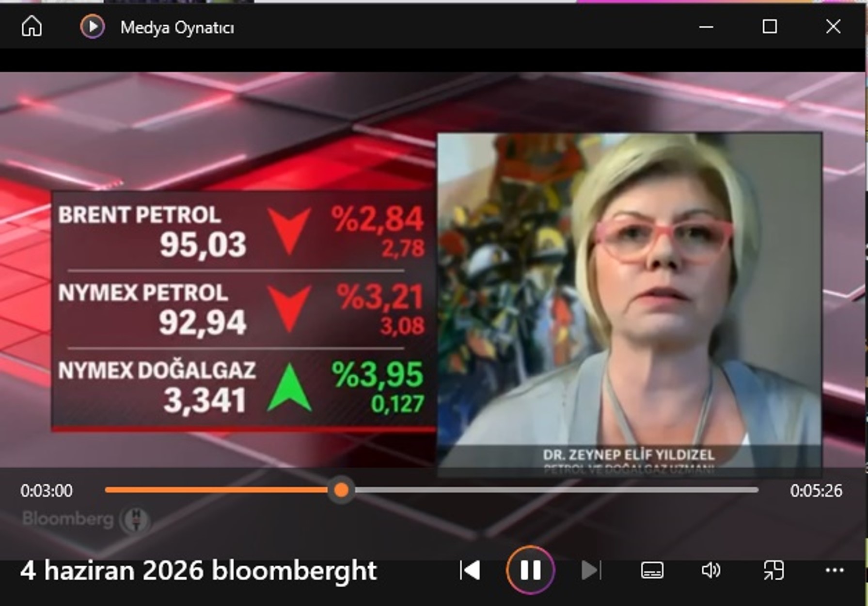Image resolution: width=868 pixels, height=606 pixels.
Task: Click the total duration 0:05:26 label
Action: point(816,491)
